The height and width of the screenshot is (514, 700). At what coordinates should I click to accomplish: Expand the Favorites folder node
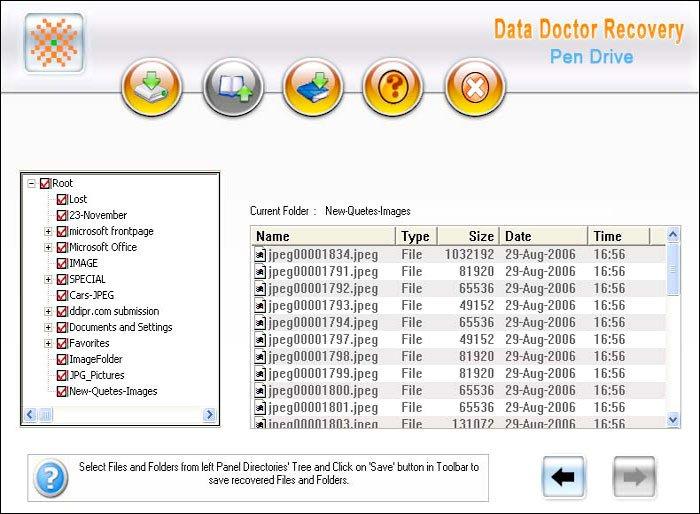point(48,344)
